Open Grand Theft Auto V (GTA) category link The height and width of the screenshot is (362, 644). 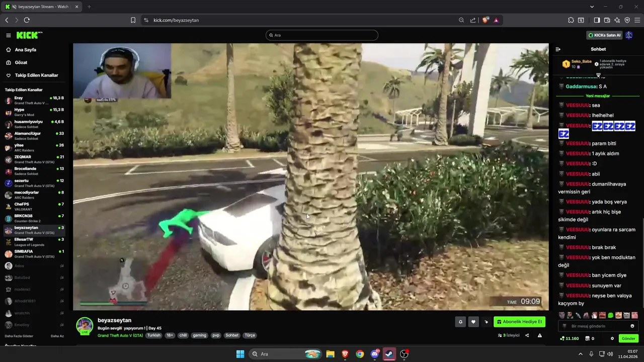point(120,335)
